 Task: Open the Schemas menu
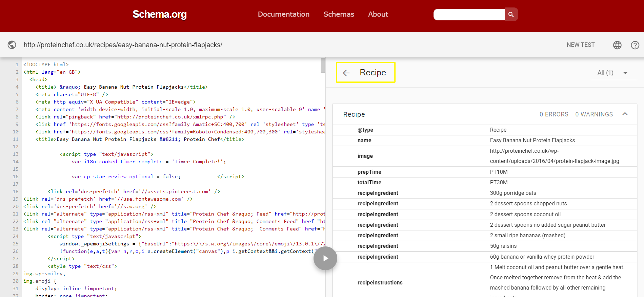339,14
